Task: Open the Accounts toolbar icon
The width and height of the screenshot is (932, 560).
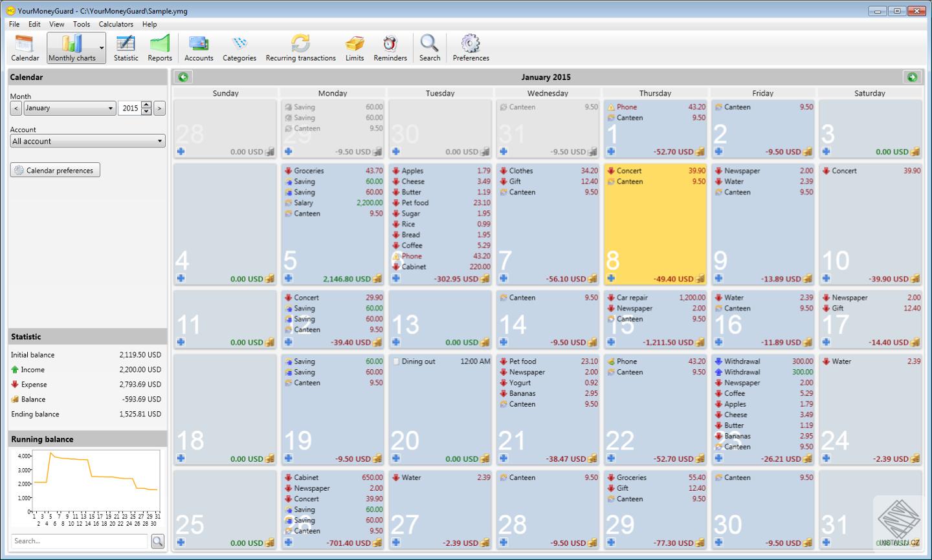Action: [199, 48]
